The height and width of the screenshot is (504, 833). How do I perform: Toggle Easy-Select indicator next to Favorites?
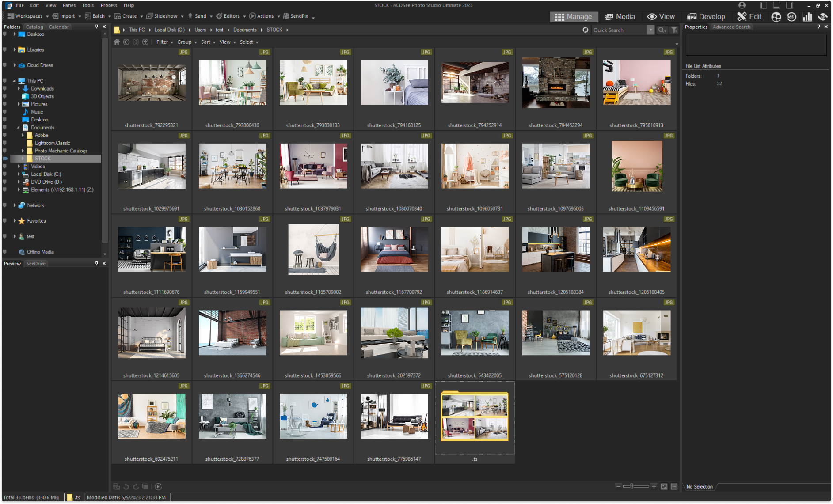tap(5, 220)
